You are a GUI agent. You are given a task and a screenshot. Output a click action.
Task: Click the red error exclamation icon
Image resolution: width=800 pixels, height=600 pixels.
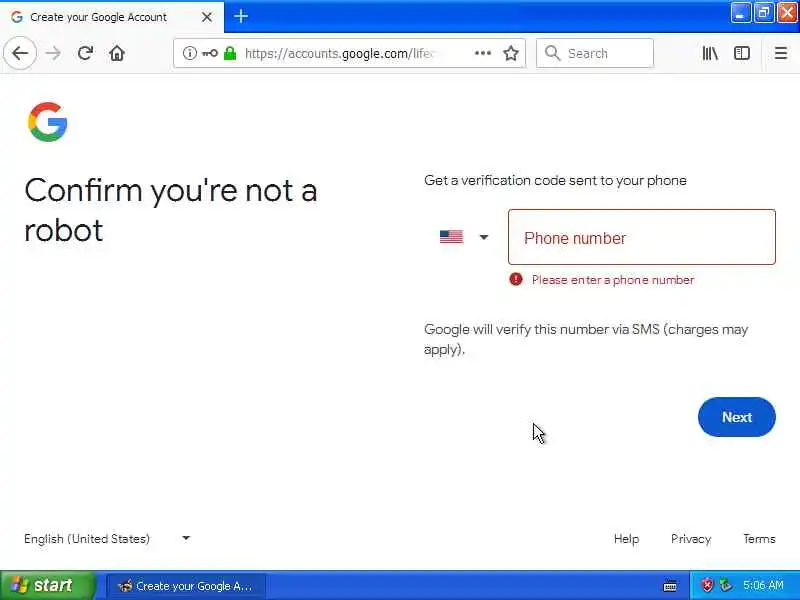coord(516,279)
